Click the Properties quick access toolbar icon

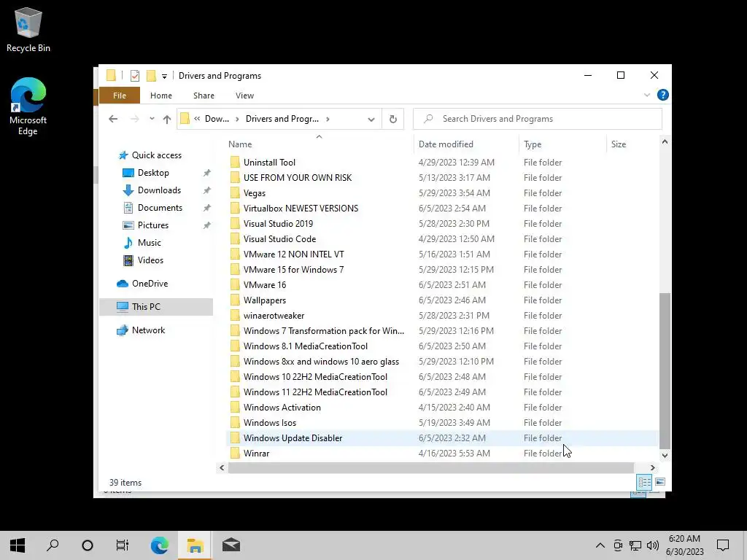[x=135, y=76]
